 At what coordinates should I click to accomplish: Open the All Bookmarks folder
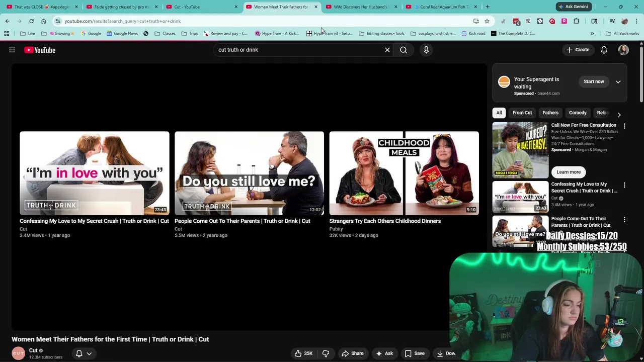click(x=622, y=34)
